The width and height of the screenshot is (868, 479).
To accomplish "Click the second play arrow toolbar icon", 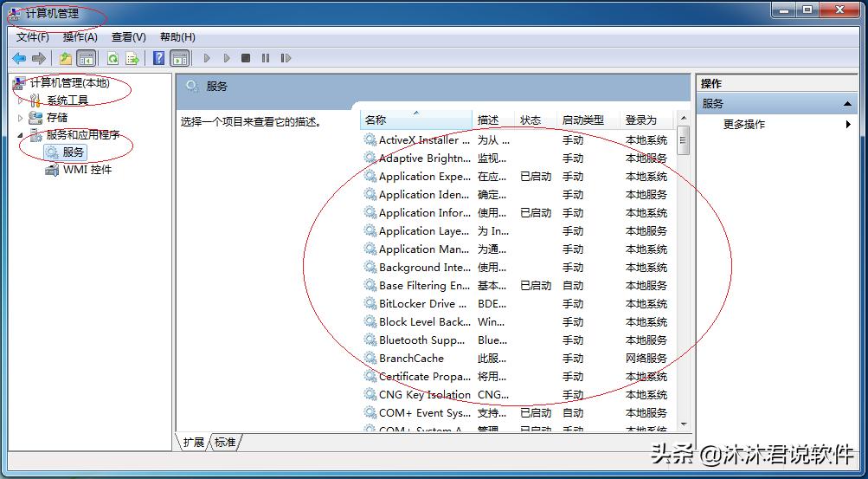I will [227, 58].
